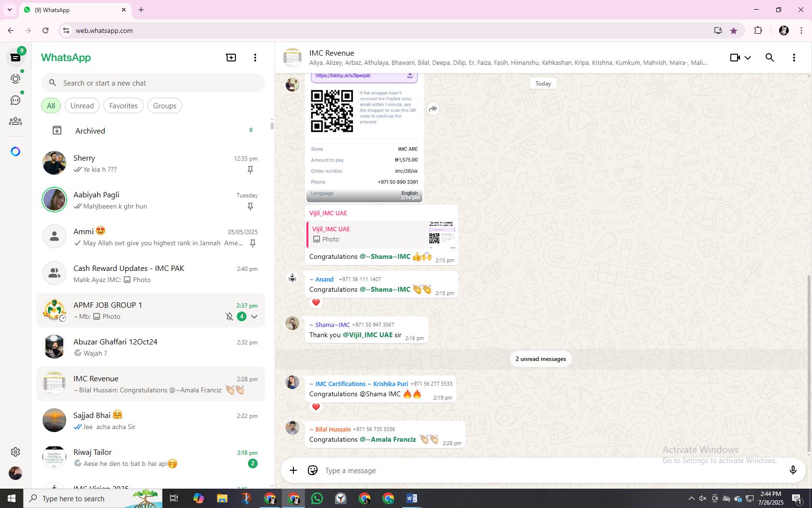Screen dimensions: 812x508
Task: Open Abuzar Ghaffari 12Oct24 chat
Action: tap(150, 347)
